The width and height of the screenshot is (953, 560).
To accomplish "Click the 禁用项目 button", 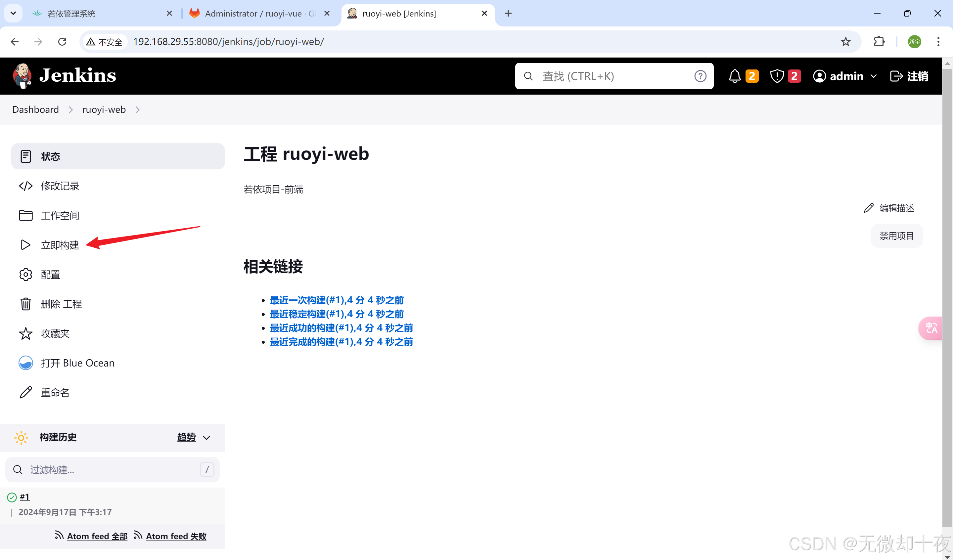I will 896,236.
